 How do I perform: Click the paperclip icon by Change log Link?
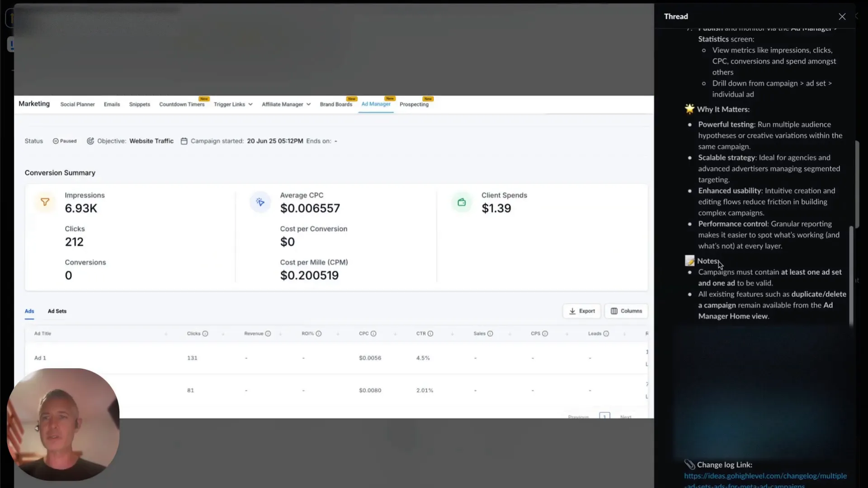point(689,465)
